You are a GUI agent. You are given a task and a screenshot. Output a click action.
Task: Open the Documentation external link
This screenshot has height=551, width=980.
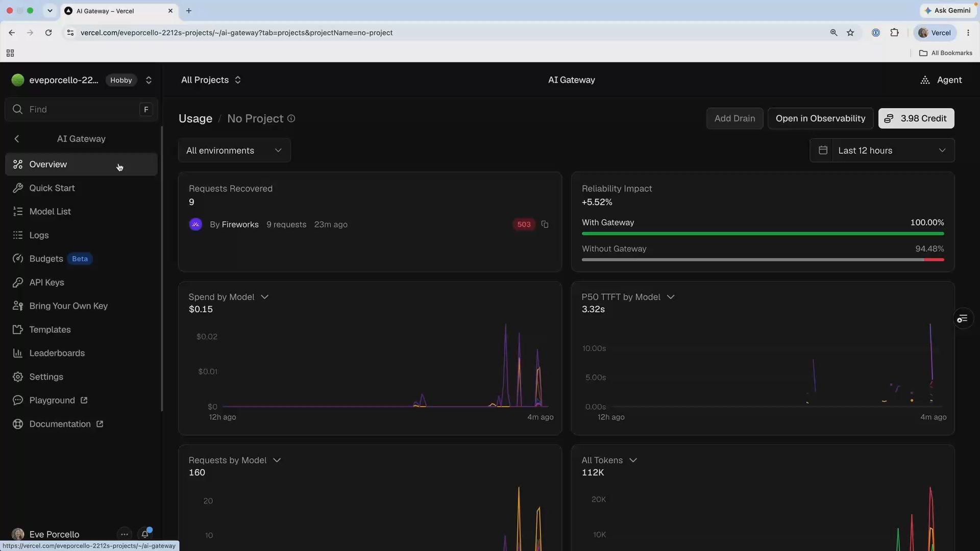[81, 424]
